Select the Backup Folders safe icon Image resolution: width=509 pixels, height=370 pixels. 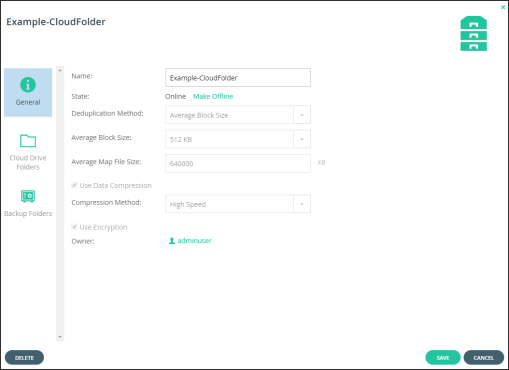[x=28, y=196]
